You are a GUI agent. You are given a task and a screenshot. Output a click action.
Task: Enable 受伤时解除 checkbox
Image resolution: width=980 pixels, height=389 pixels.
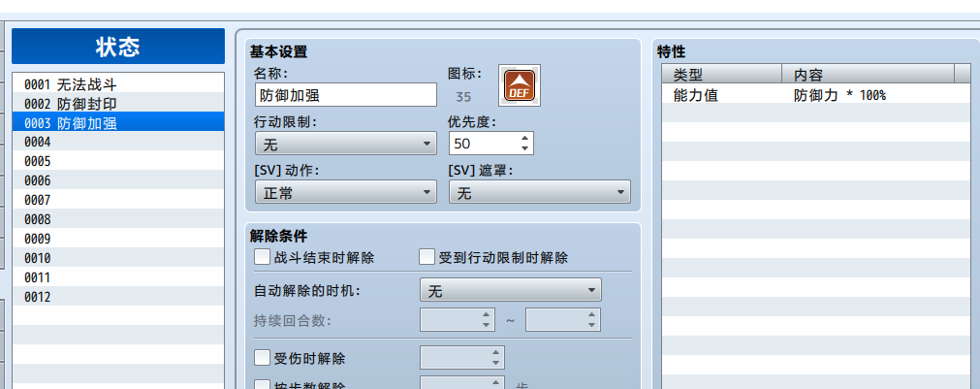tap(262, 358)
